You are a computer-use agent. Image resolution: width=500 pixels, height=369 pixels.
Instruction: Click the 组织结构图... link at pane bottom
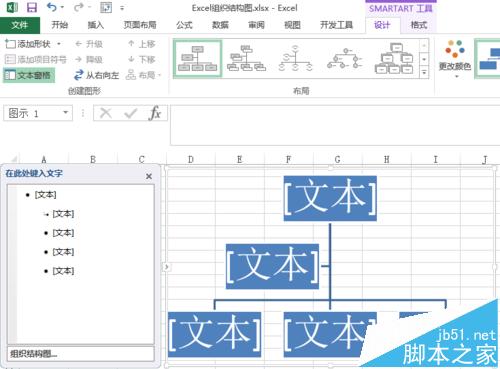coord(33,354)
